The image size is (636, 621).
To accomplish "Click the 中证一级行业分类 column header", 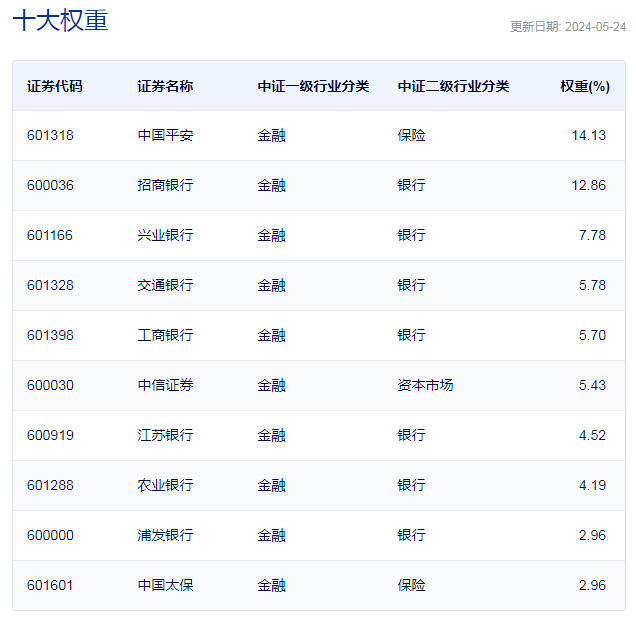I will (x=313, y=86).
